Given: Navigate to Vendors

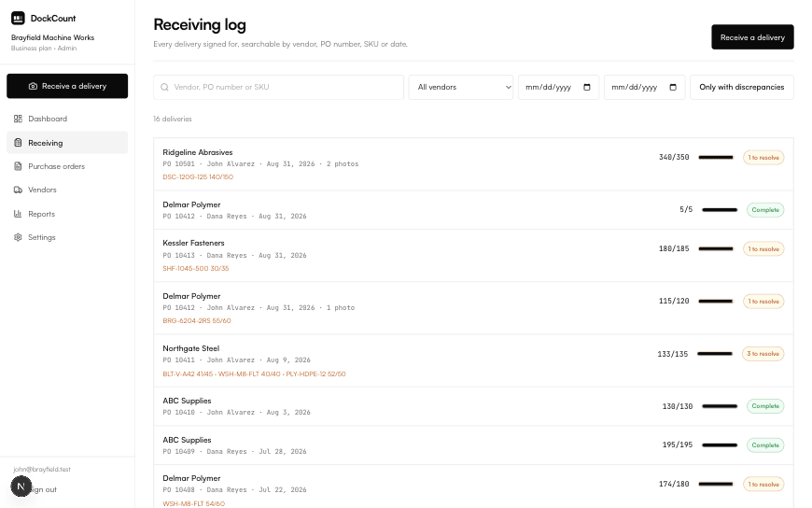Looking at the screenshot, I should [67, 190].
